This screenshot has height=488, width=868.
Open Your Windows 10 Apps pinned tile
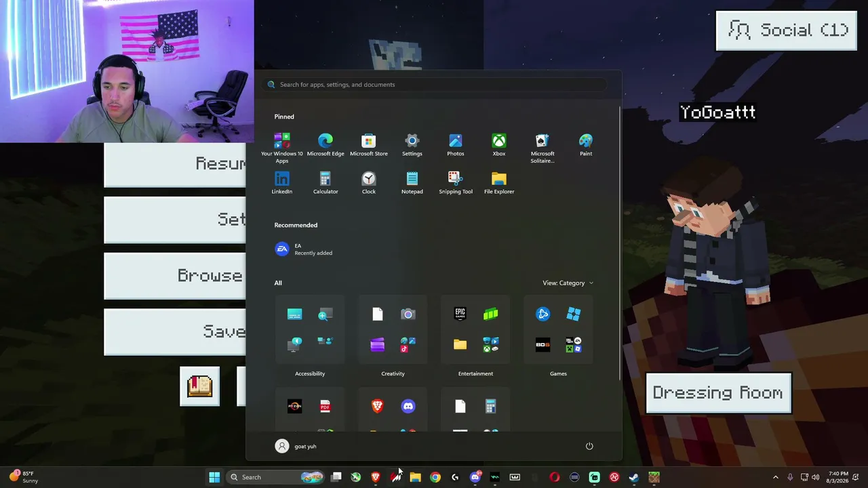282,148
